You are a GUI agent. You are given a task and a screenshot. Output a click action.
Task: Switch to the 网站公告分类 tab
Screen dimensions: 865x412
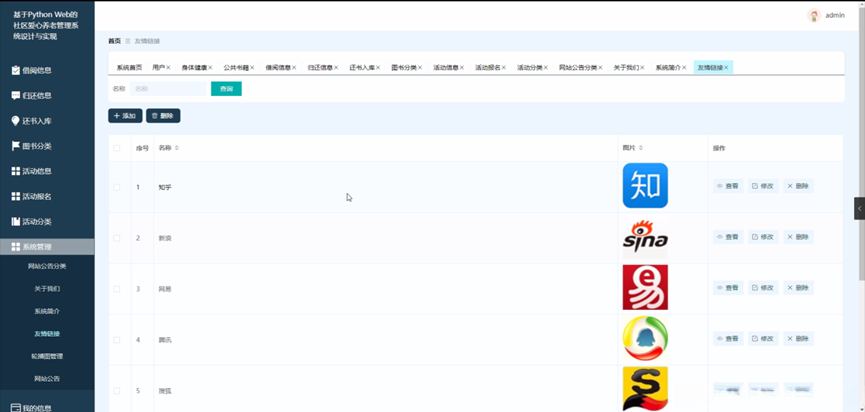[581, 68]
